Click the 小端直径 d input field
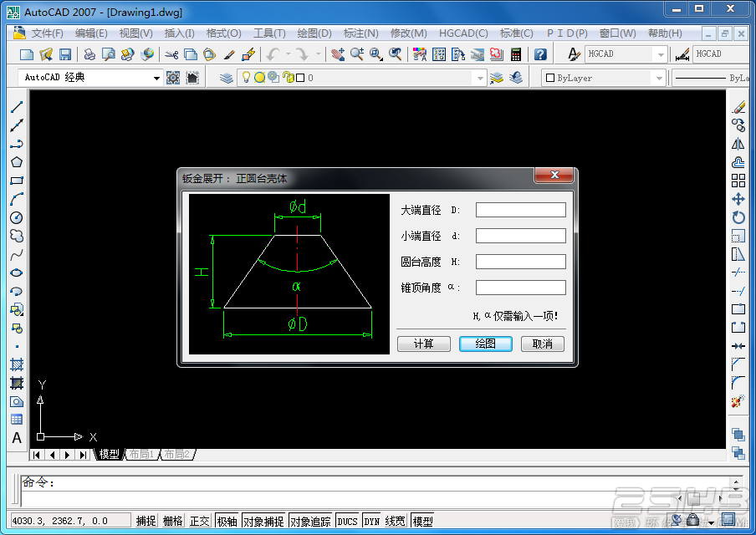Screen dimensions: 756x535 [x=521, y=236]
